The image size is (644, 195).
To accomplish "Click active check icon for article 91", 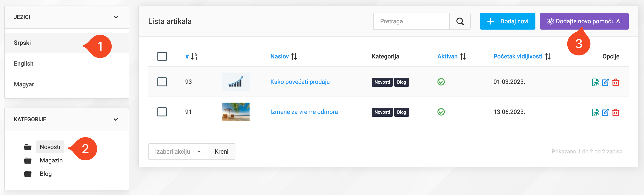I will 441,112.
